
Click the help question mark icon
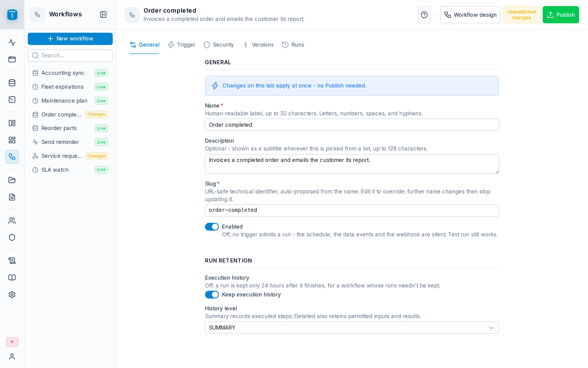pyautogui.click(x=424, y=15)
